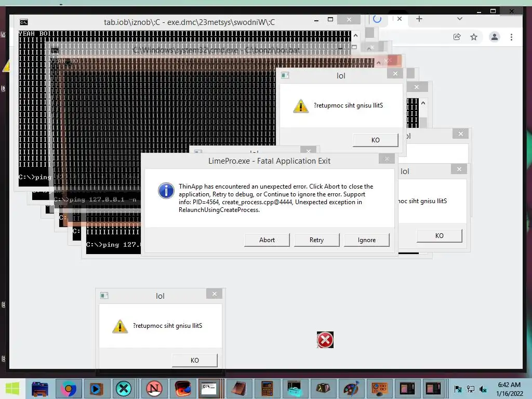The width and height of the screenshot is (532, 399).
Task: Click the mirrored cmd window title text
Action: tap(189, 22)
